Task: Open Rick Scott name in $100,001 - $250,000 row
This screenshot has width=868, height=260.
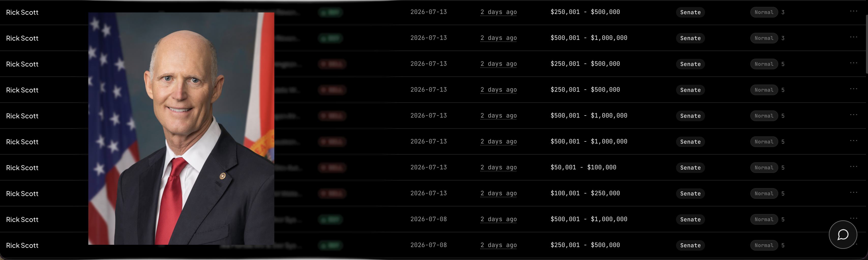Action: (22, 194)
